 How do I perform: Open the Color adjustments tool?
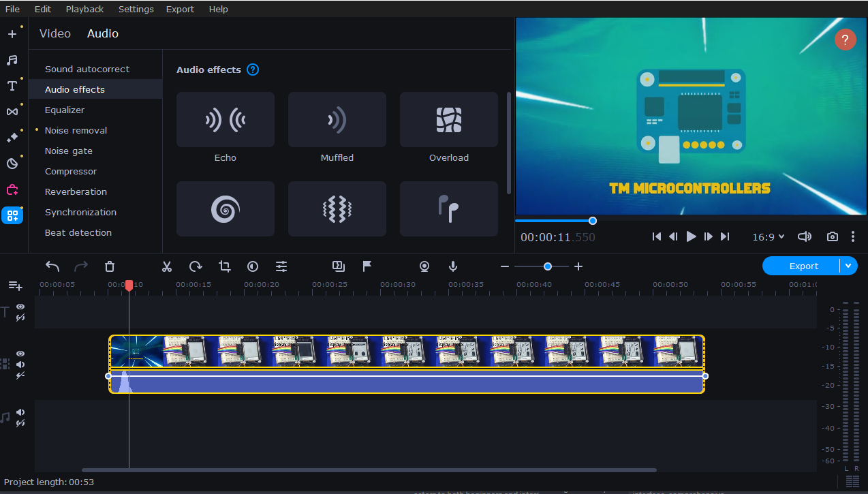pos(253,266)
